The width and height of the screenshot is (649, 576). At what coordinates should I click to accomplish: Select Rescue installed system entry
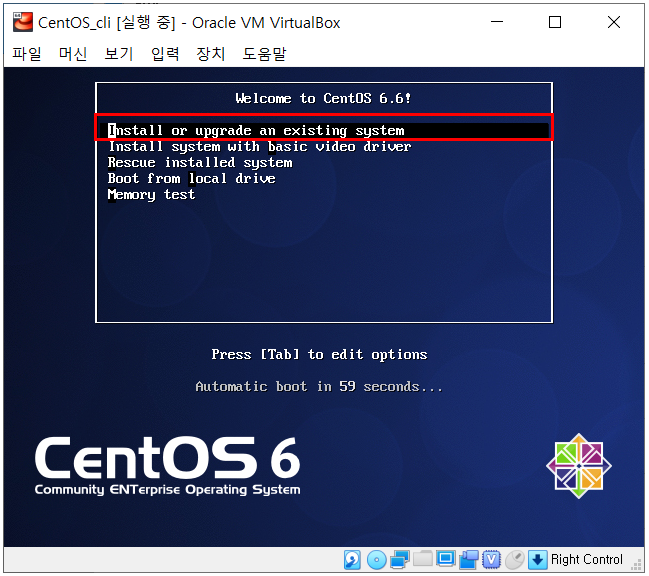(200, 163)
